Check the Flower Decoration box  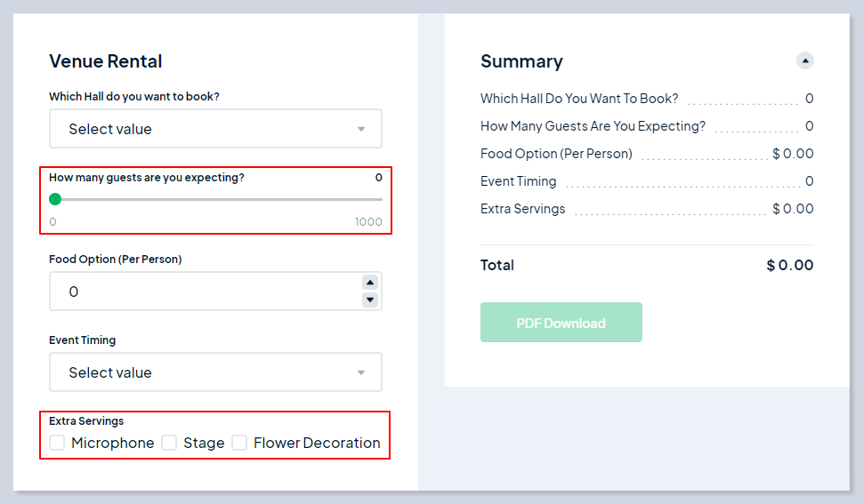239,443
